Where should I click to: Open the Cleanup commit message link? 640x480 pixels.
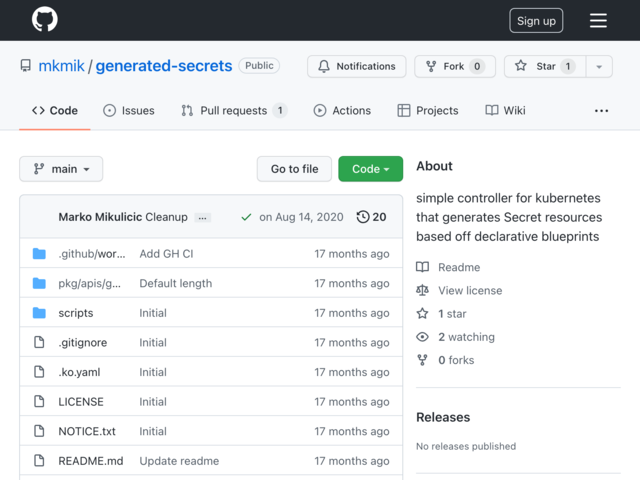pos(167,217)
